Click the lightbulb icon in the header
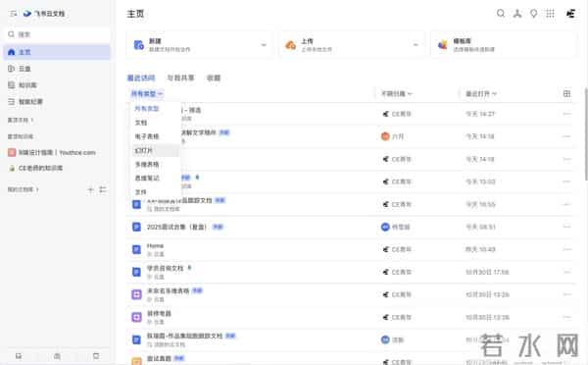This screenshot has height=365, width=588. coord(534,14)
